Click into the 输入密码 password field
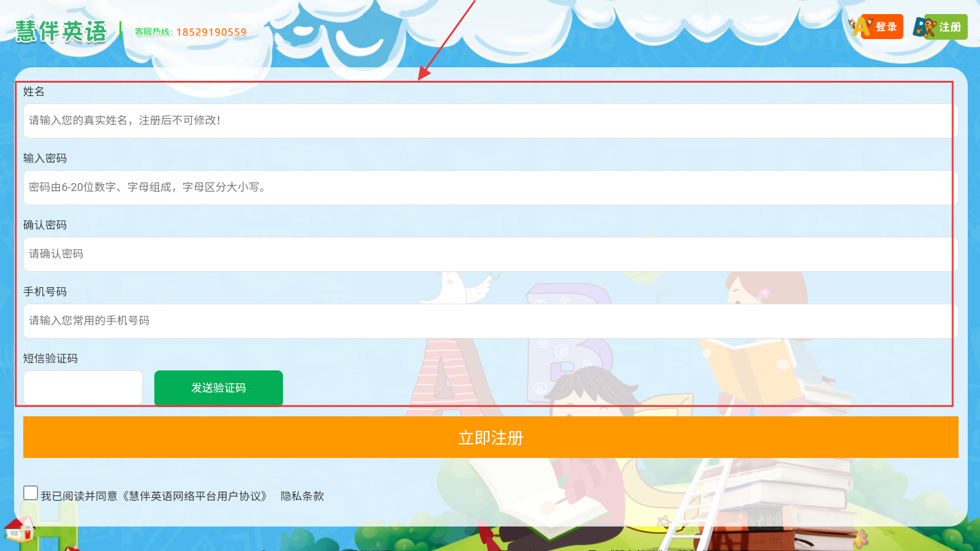 490,187
